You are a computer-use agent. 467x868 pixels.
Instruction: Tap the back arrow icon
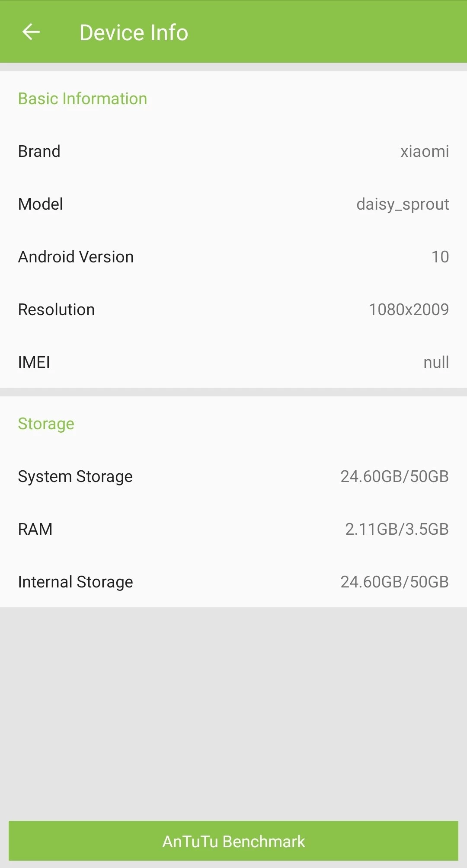click(31, 32)
